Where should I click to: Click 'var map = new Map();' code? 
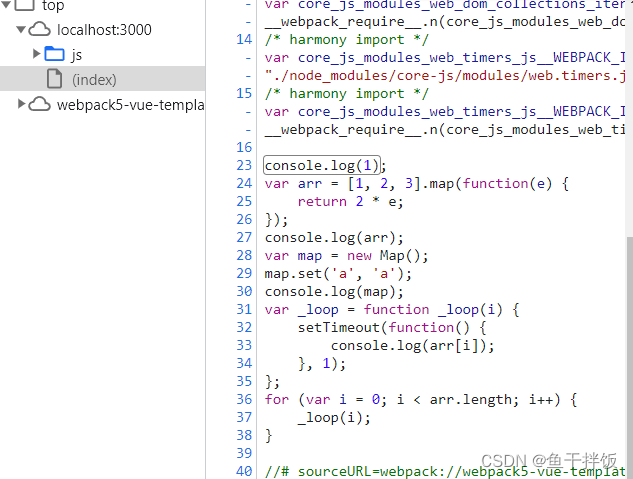(x=346, y=256)
